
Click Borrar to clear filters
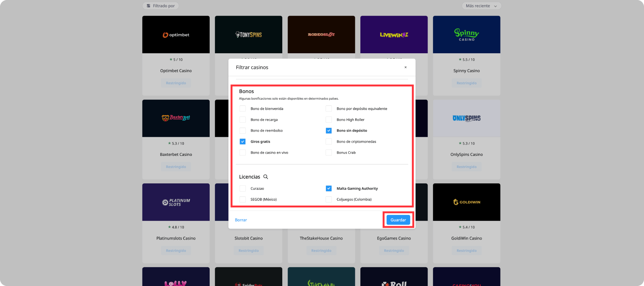[241, 220]
